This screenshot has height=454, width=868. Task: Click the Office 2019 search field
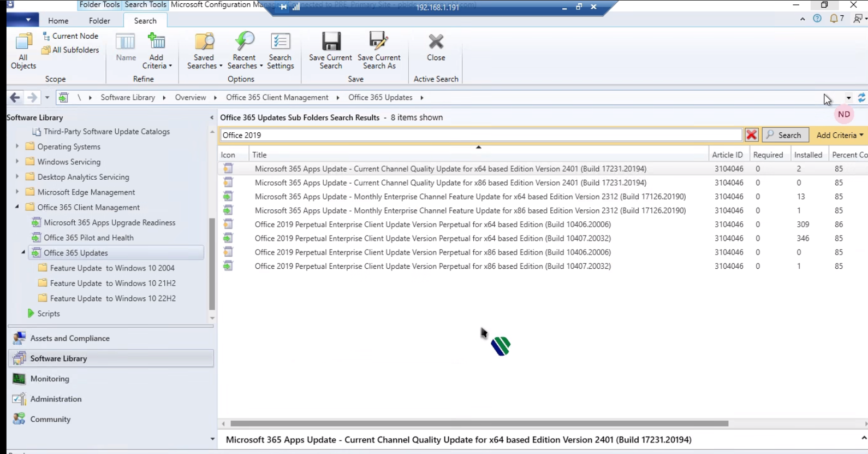pos(481,135)
